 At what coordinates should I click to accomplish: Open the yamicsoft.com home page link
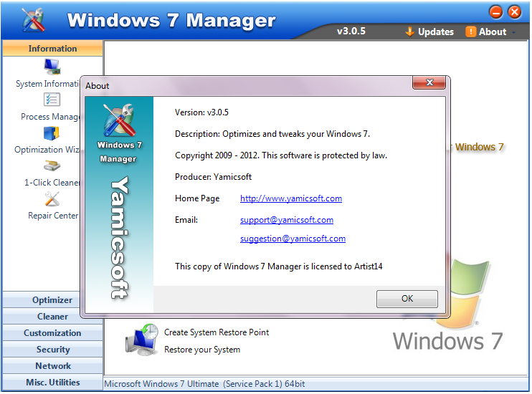coord(291,198)
